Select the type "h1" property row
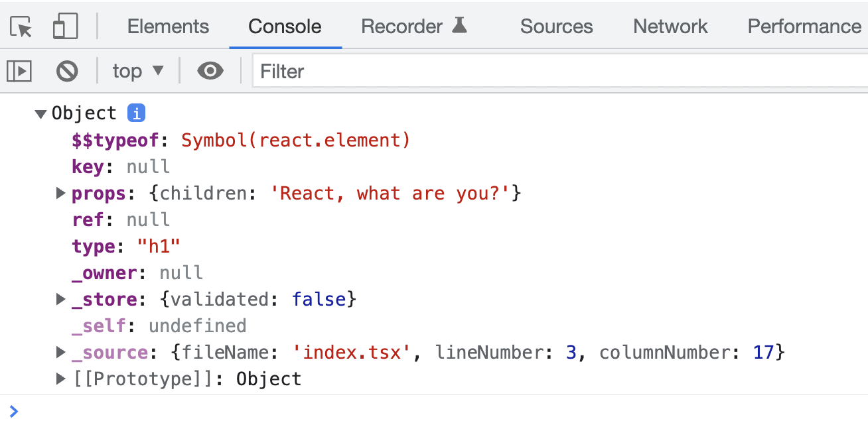Viewport: 868px width, 427px height. point(126,247)
